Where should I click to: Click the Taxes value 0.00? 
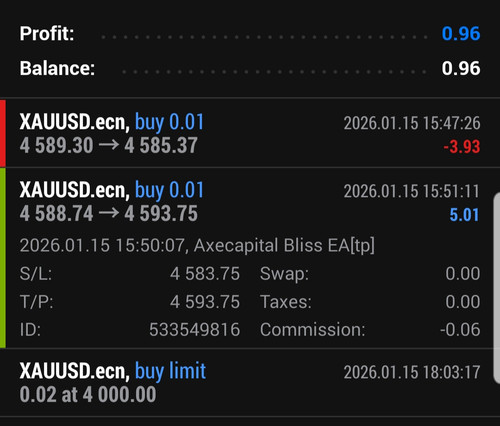click(x=463, y=302)
